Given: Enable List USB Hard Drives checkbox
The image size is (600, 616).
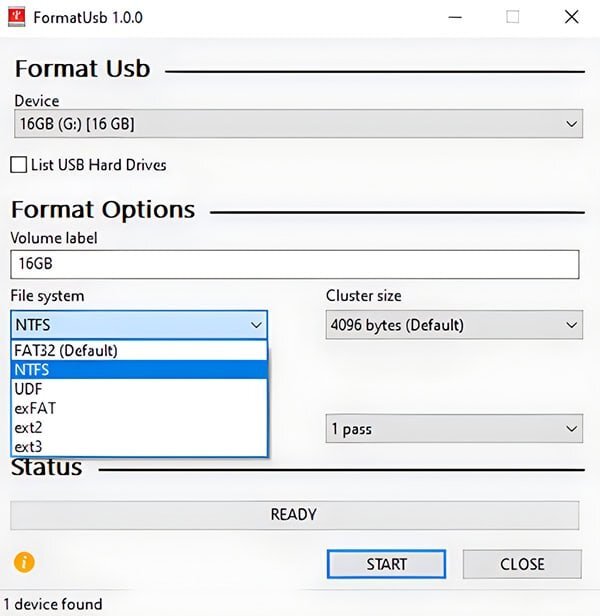Looking at the screenshot, I should coord(18,165).
